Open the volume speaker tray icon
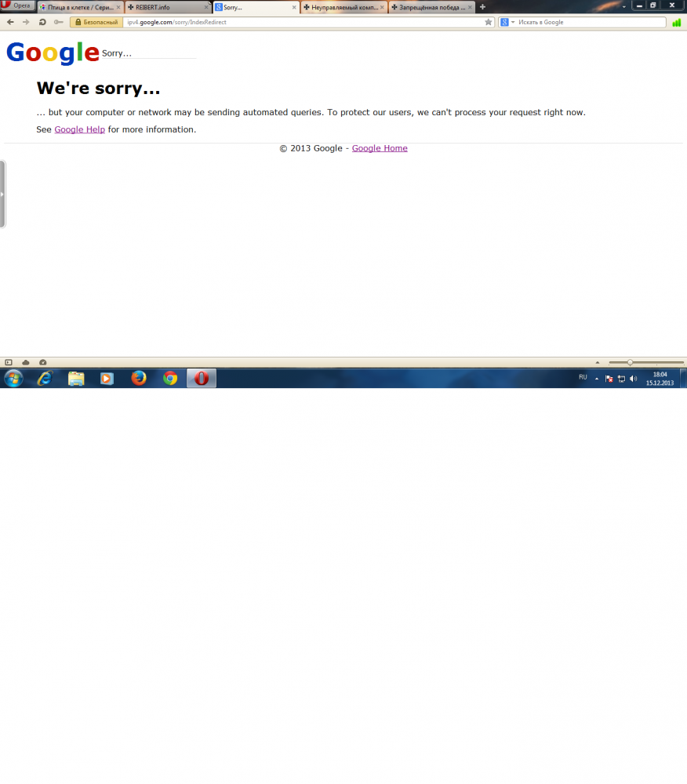Viewport: 687px width, 784px height. pos(634,379)
